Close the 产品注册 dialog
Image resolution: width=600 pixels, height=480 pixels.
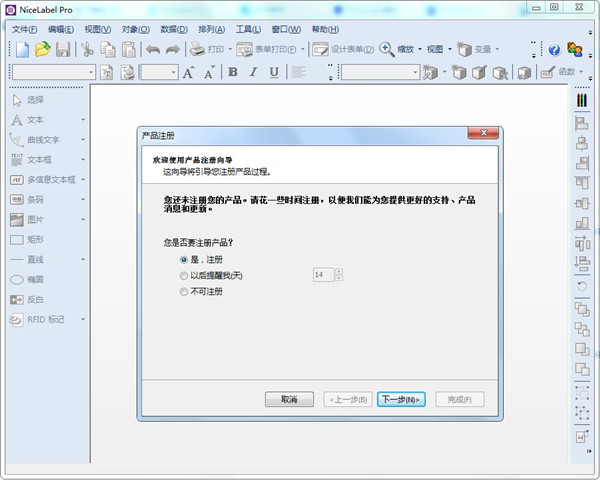[483, 133]
